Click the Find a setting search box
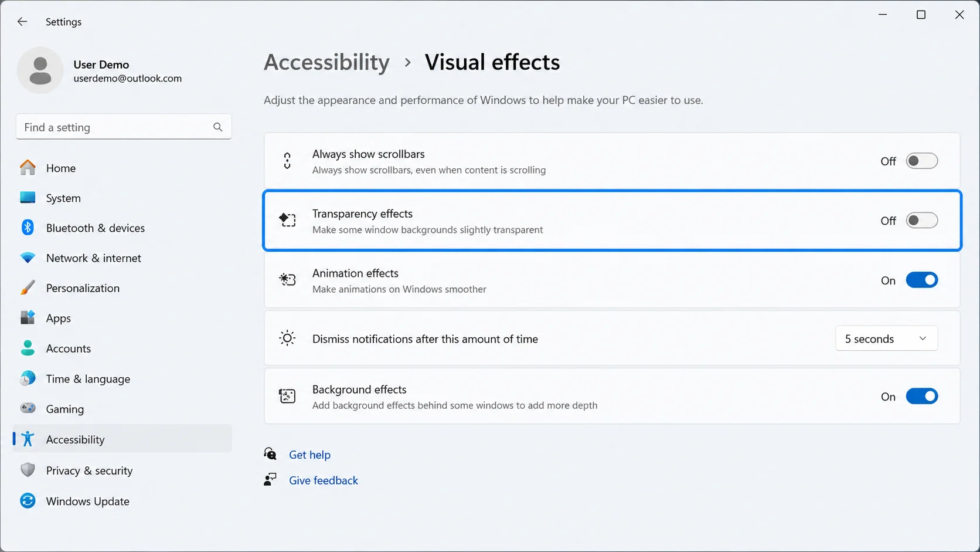This screenshot has width=980, height=552. tap(124, 127)
